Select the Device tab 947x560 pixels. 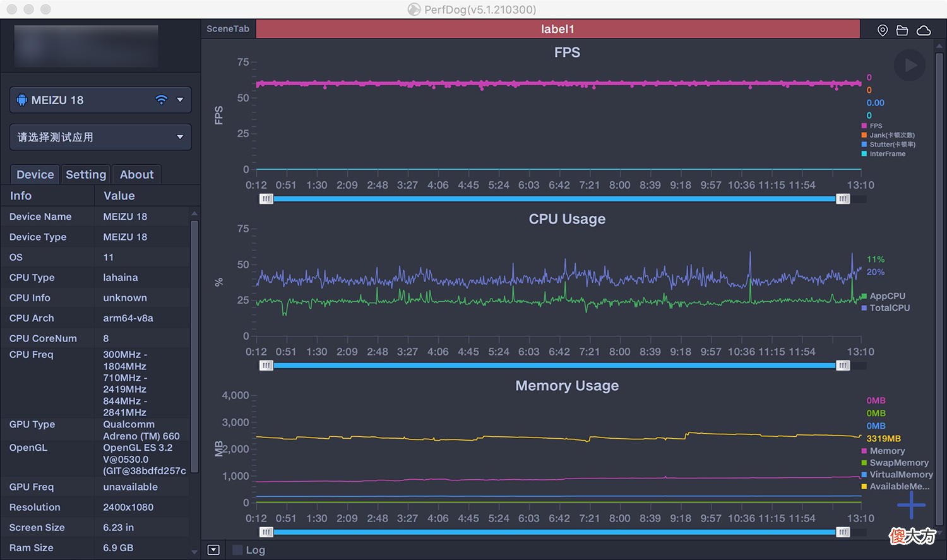[x=35, y=174]
